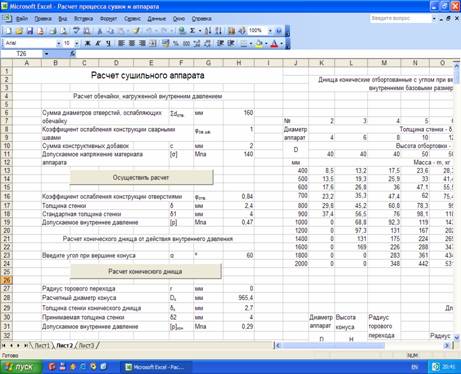Paste clipboard with the Paste icon
This screenshot has width=461, height=374.
[x=121, y=31]
